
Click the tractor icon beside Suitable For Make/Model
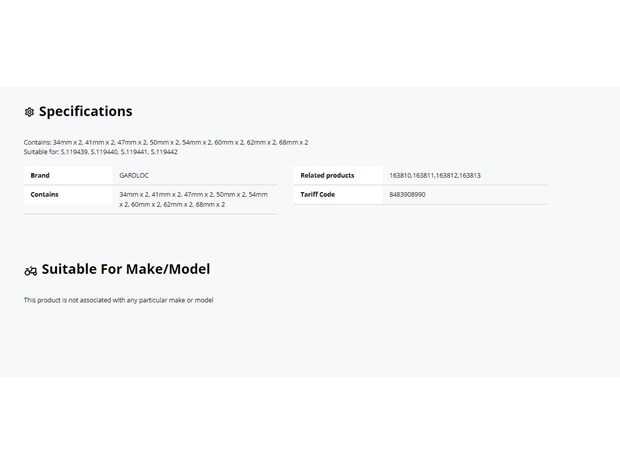[30, 271]
